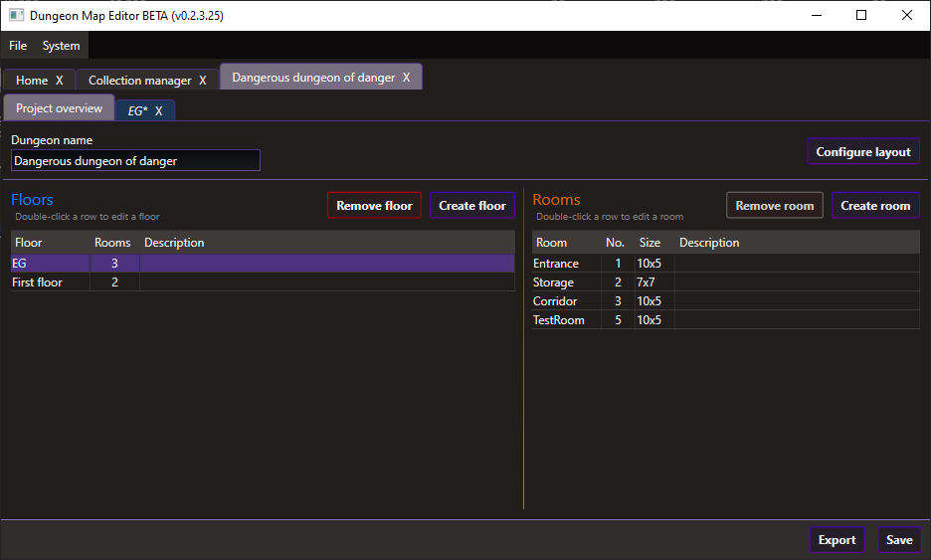Switch to the Collection manager tab
Image resolution: width=931 pixels, height=560 pixels.
140,81
